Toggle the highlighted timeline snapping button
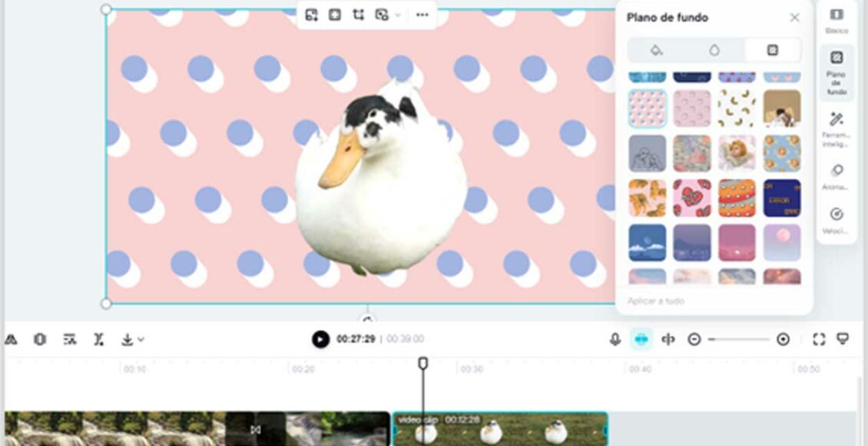The height and width of the screenshot is (446, 868). pyautogui.click(x=641, y=339)
